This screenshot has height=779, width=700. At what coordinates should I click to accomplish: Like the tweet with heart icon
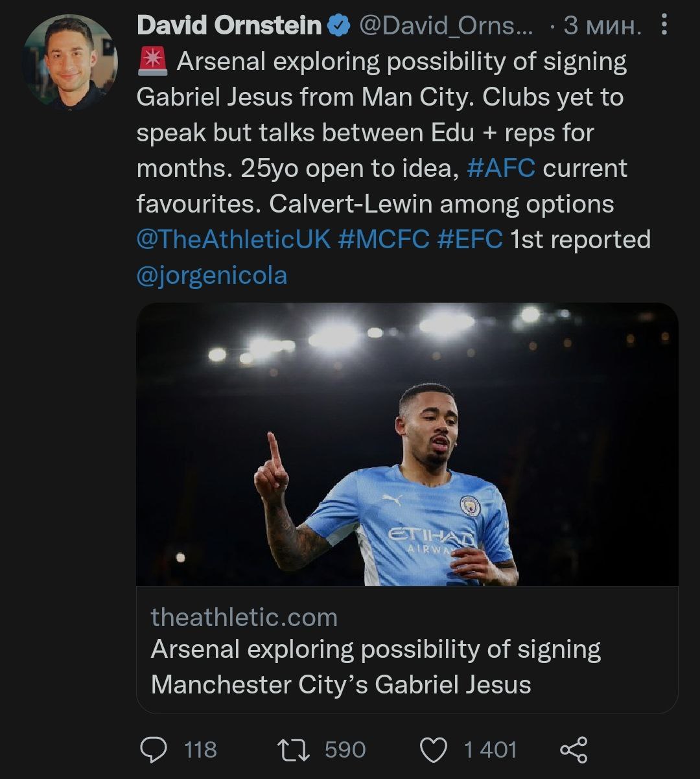tap(434, 750)
